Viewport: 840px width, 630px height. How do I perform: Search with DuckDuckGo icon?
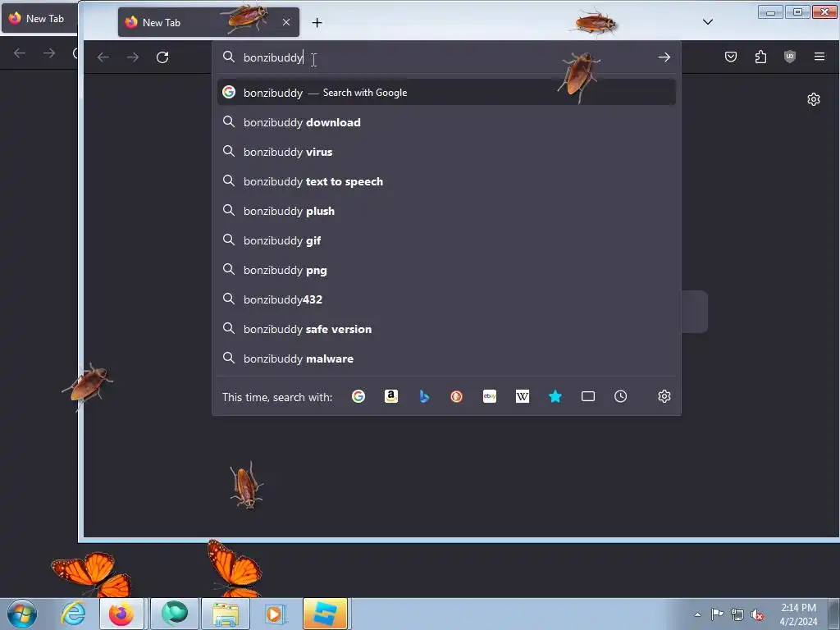pos(456,396)
